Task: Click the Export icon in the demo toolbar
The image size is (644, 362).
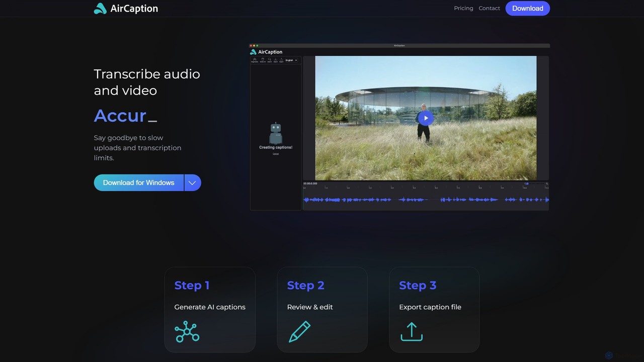Action: pyautogui.click(x=281, y=59)
